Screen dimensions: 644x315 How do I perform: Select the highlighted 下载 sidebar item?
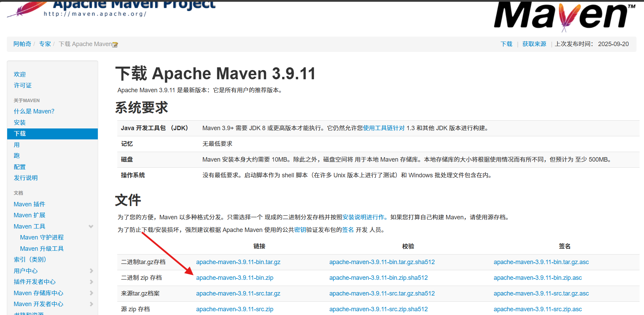52,134
